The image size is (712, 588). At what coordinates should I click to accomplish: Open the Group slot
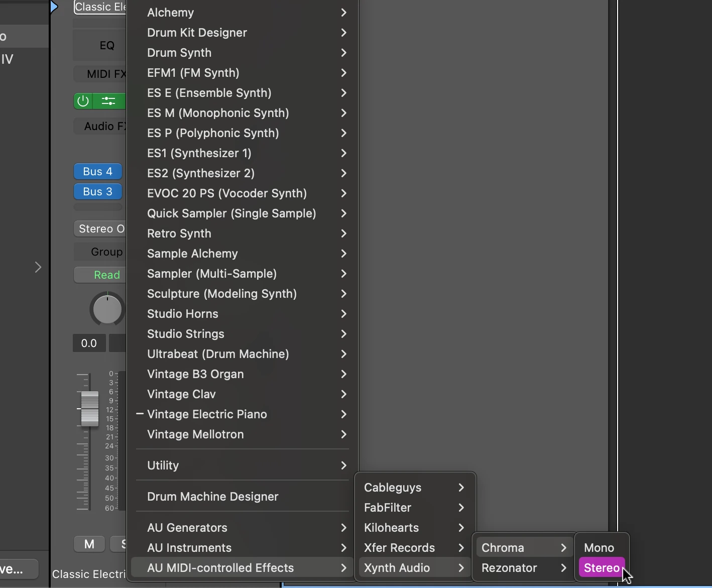click(x=99, y=252)
